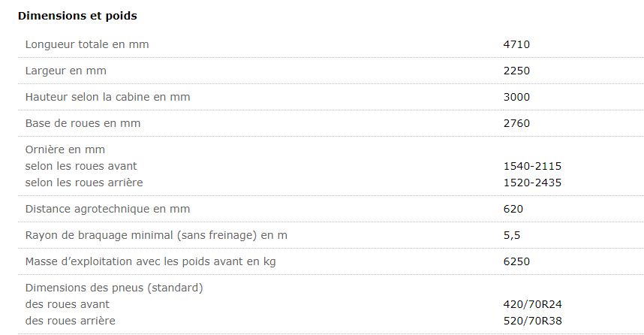Click the "Base de roues en mm" label
Image resolution: width=644 pixels, height=335 pixels.
click(83, 123)
